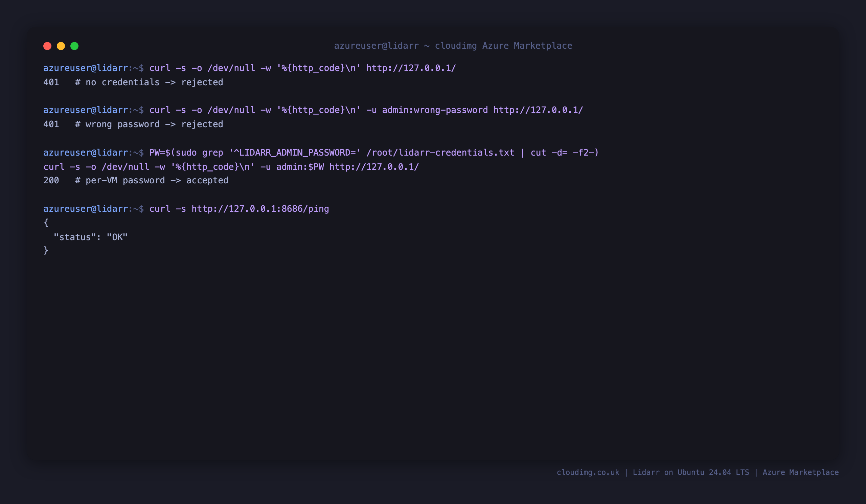The image size is (866, 504).
Task: Click the green maximize window dot
Action: (74, 46)
